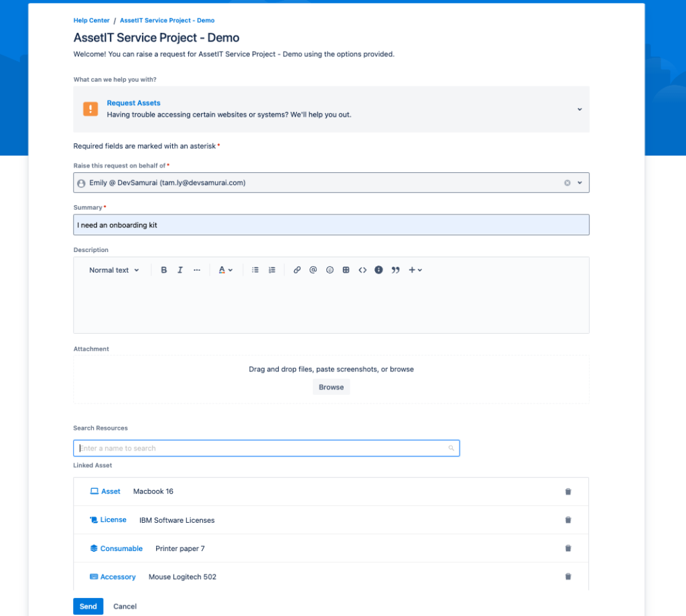Clear the selected user Emily @ DevSamurai
The height and width of the screenshot is (616, 686).
tap(567, 182)
